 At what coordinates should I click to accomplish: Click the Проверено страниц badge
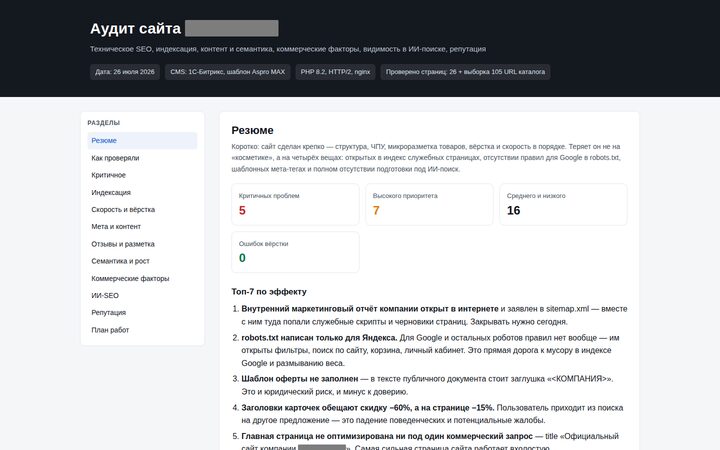[x=465, y=72]
